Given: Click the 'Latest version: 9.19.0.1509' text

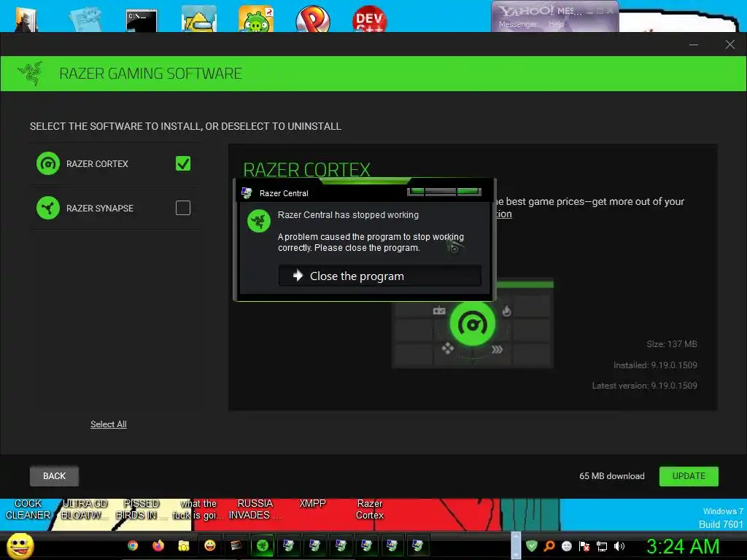Looking at the screenshot, I should click(645, 386).
